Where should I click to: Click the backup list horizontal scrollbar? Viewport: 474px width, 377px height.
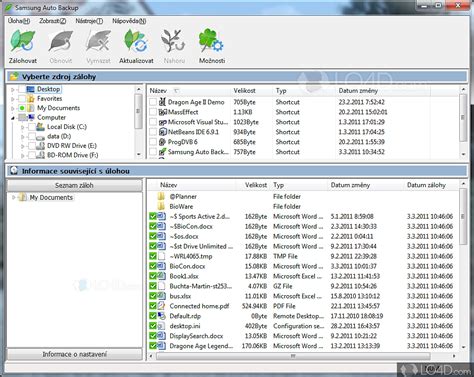tap(293, 356)
